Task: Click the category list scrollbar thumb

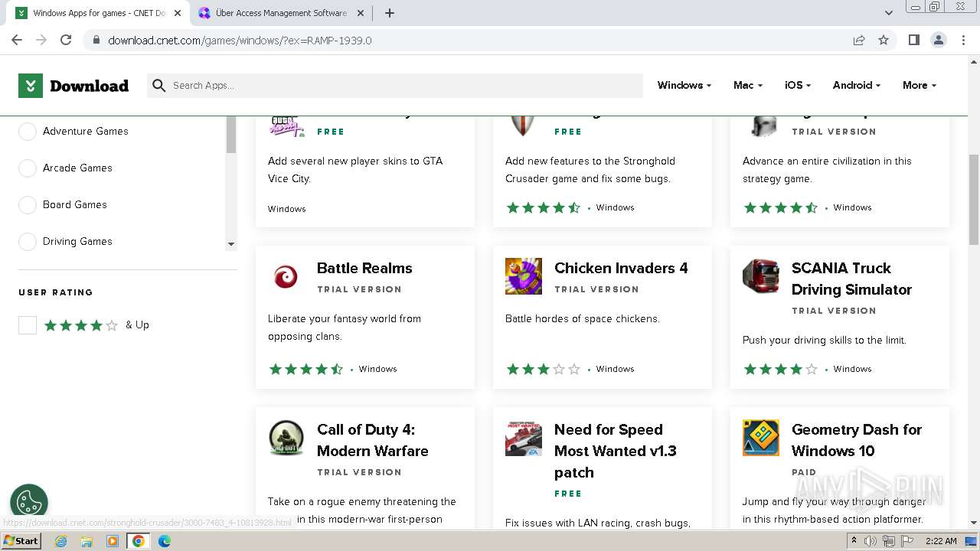Action: pyautogui.click(x=231, y=135)
